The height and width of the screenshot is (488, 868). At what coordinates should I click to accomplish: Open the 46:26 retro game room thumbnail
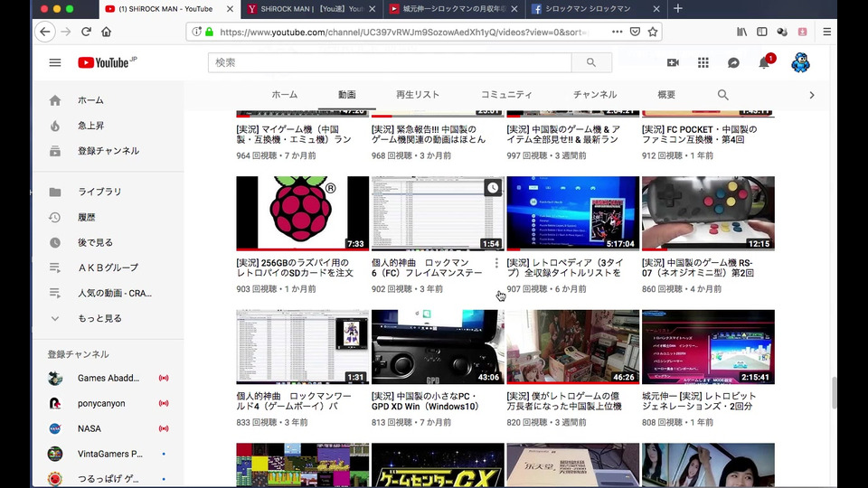coord(573,347)
